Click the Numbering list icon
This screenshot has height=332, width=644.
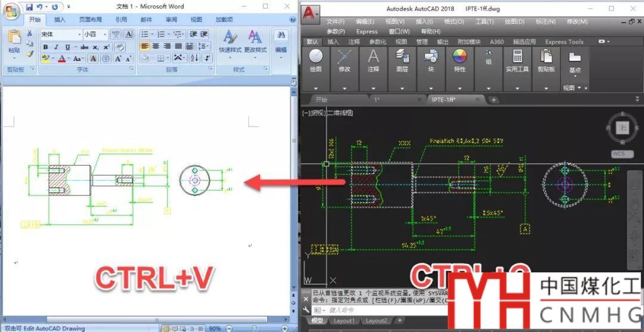click(161, 35)
